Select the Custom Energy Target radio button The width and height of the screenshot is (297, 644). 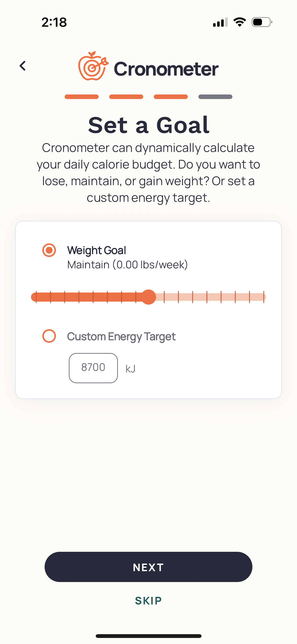(49, 336)
